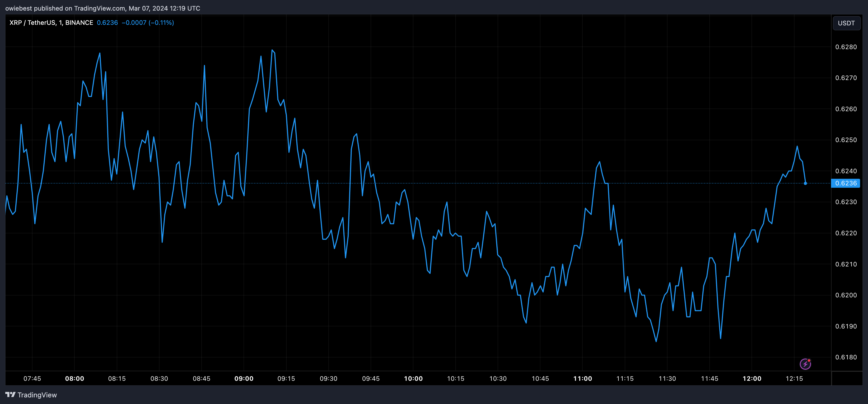The image size is (868, 404).
Task: Click the XRP / TetherUS symbol title
Action: 51,22
